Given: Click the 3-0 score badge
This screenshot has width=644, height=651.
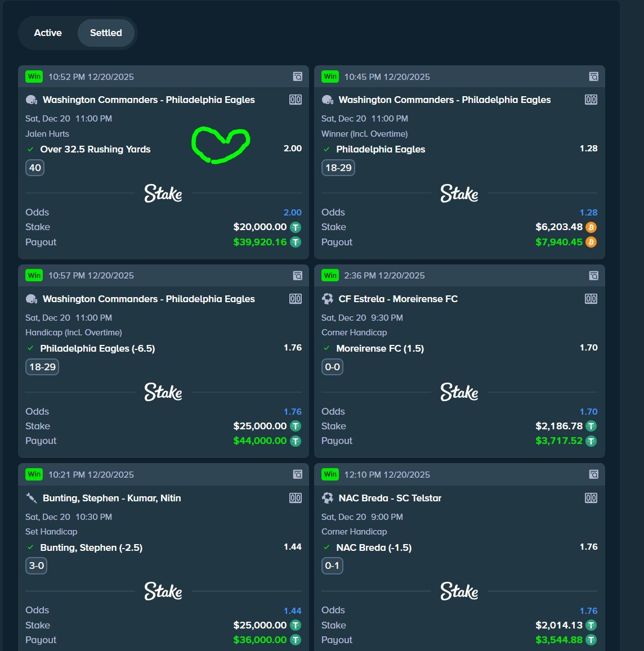Looking at the screenshot, I should coord(36,566).
